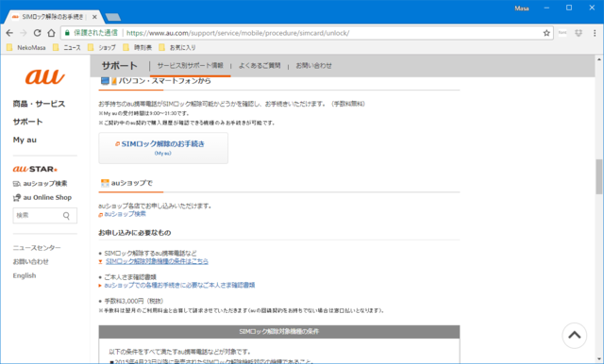Close the SIMロック解除のお手続き tab

pyautogui.click(x=94, y=17)
